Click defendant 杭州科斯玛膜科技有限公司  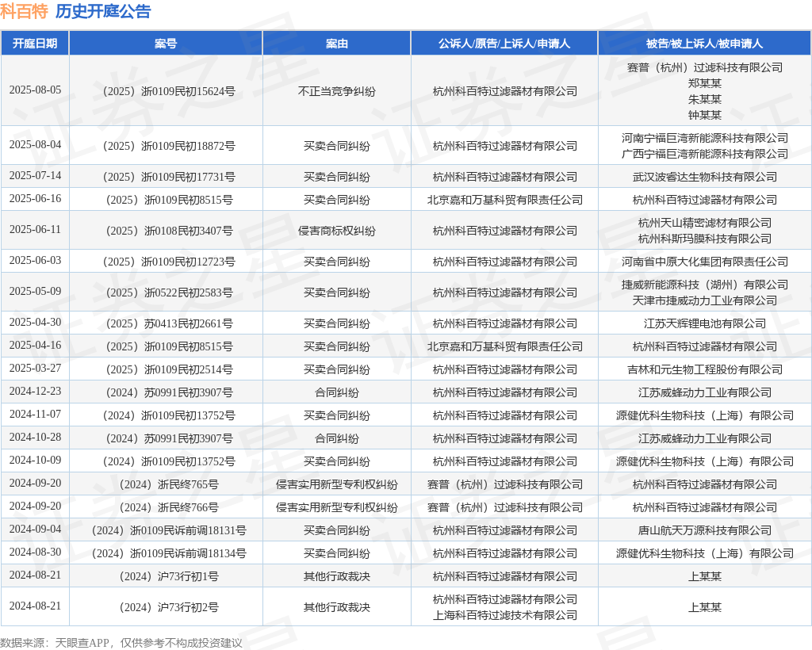pos(705,239)
